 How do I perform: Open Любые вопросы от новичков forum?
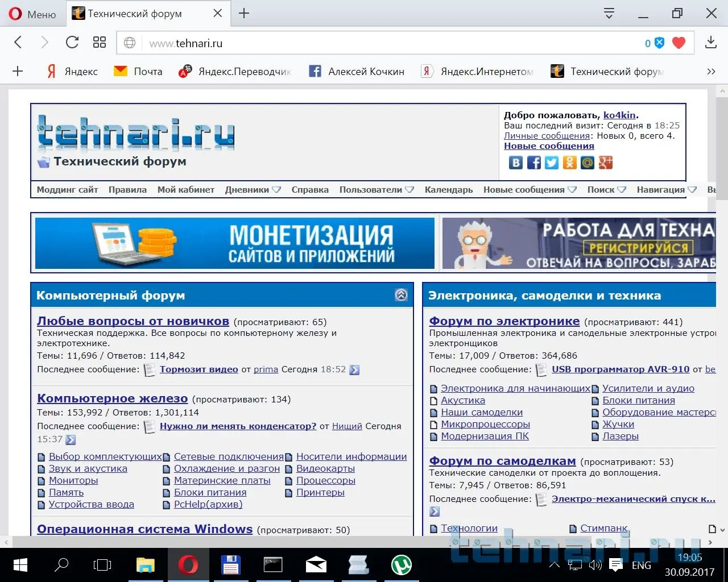click(x=133, y=321)
